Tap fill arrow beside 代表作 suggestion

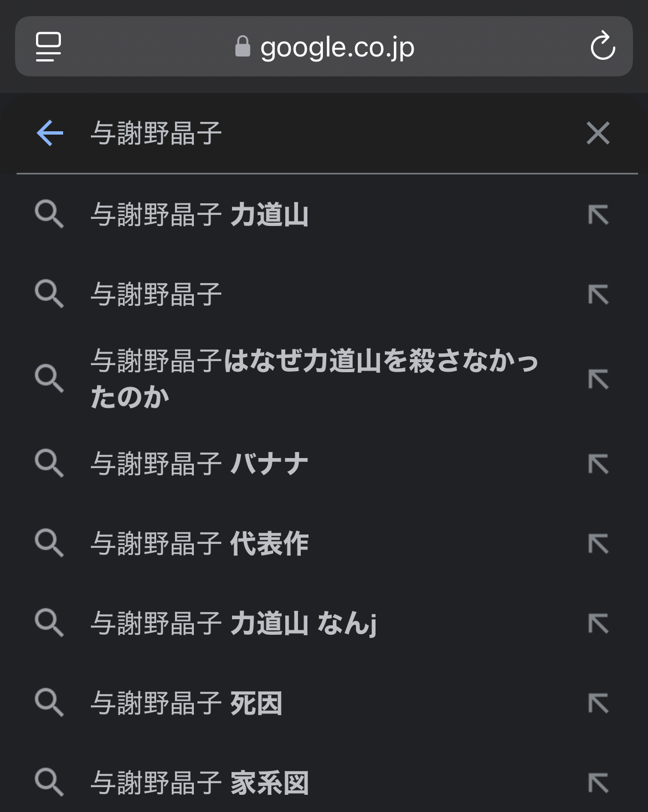pyautogui.click(x=598, y=543)
